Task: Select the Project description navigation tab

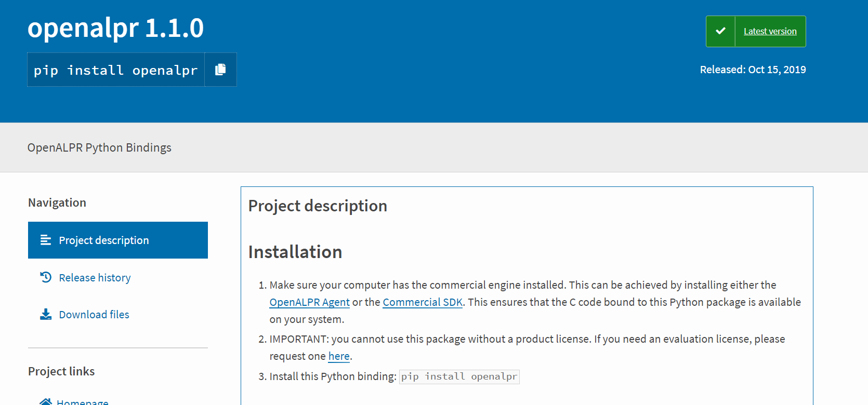Action: [x=103, y=240]
